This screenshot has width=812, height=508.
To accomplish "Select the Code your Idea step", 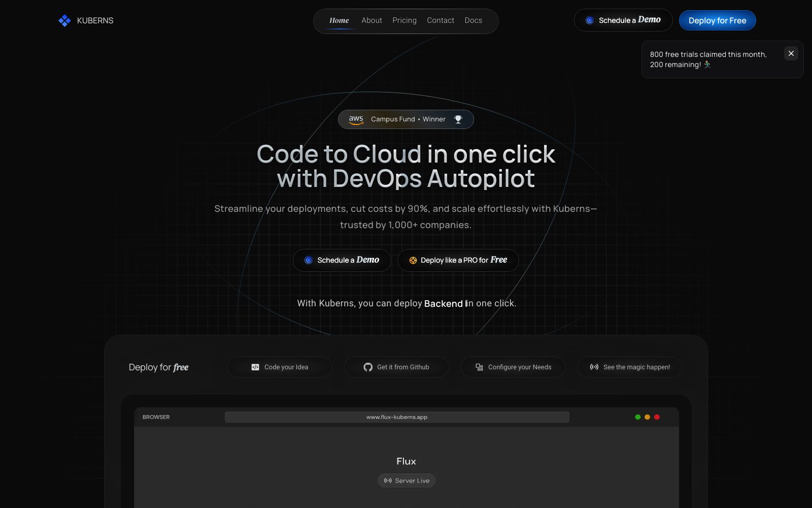I will (280, 367).
